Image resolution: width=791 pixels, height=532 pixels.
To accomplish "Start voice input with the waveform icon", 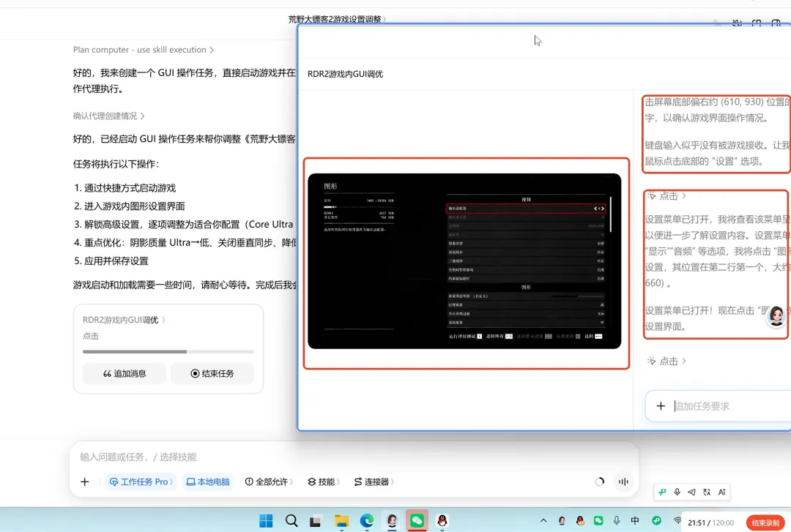I will (623, 482).
